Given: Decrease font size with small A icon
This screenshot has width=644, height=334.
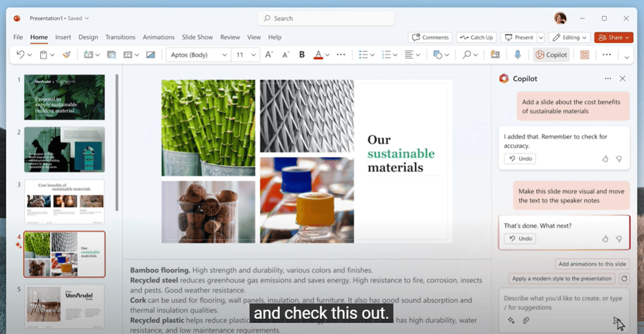Looking at the screenshot, I should click(286, 55).
